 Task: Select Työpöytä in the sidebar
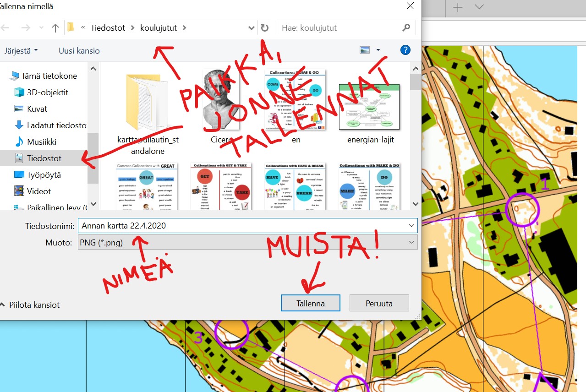(x=44, y=175)
